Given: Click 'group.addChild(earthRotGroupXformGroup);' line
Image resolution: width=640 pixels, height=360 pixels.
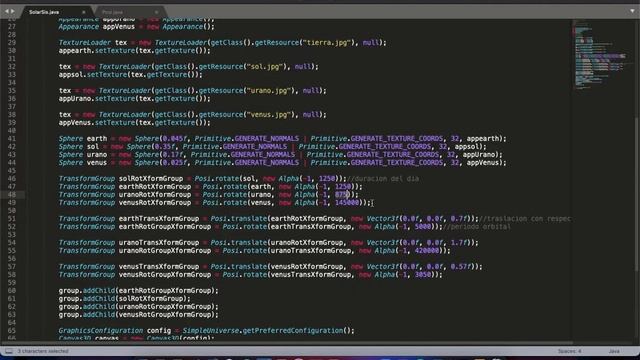Looking at the screenshot, I should 138,291.
